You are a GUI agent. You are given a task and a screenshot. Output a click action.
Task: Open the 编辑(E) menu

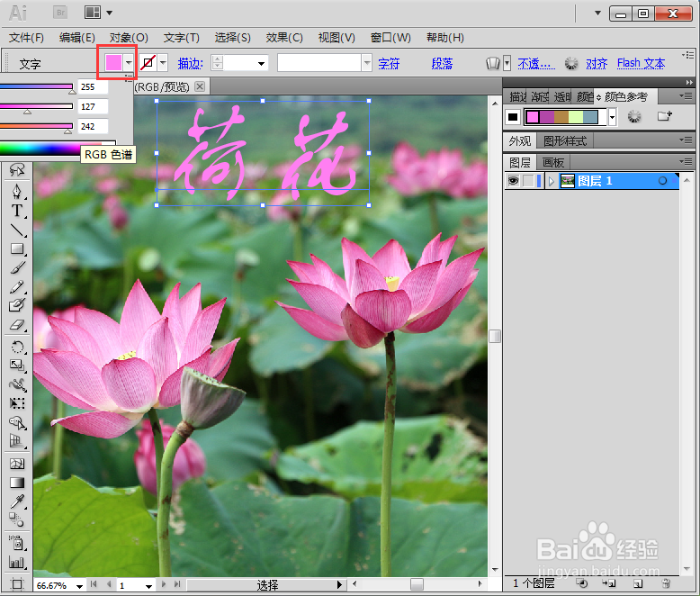point(76,38)
